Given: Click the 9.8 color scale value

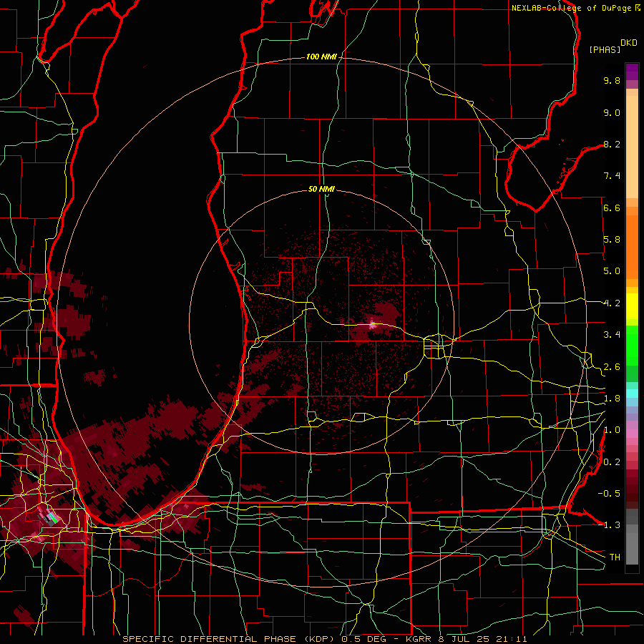Looking at the screenshot, I should (612, 80).
